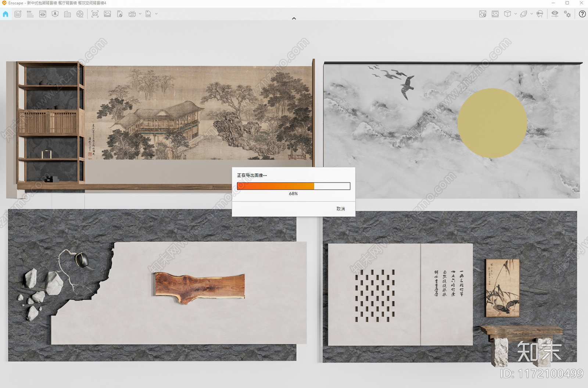Screen dimensions: 588x388
Task: Click the batch rendering image icon
Action: click(107, 14)
